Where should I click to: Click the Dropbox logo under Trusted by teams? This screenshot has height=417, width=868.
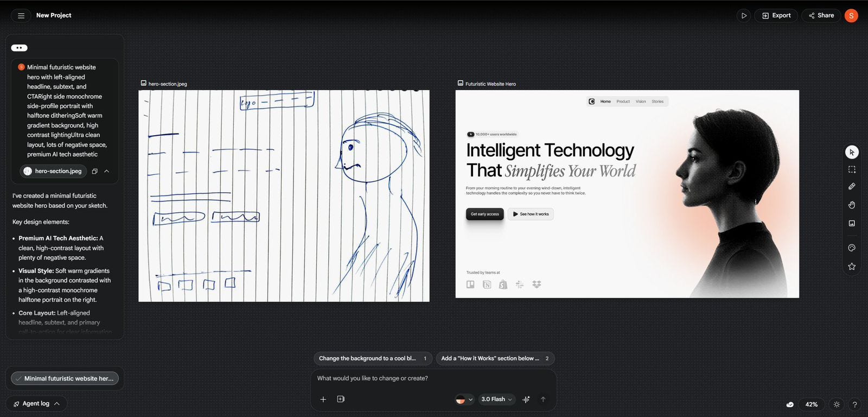pyautogui.click(x=537, y=285)
